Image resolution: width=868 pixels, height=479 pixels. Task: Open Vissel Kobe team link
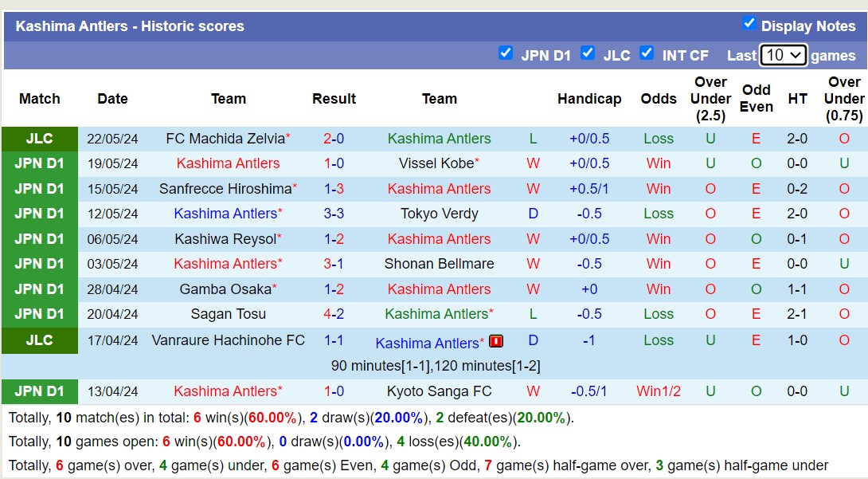click(436, 163)
